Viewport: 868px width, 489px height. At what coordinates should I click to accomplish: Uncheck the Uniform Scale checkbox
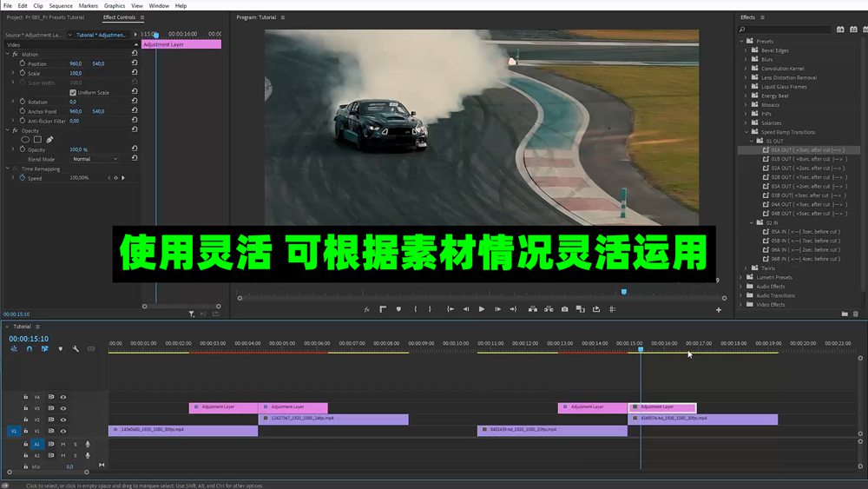tap(73, 92)
